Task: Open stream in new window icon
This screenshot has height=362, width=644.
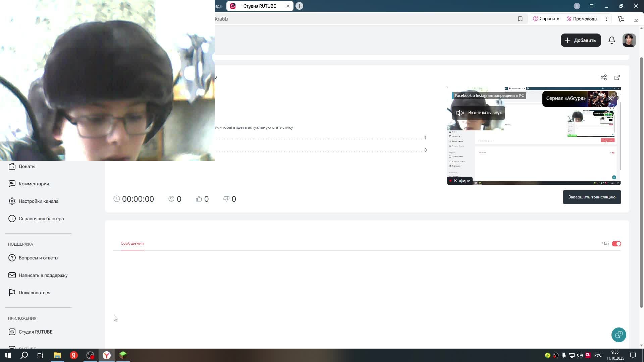Action: pos(617,77)
